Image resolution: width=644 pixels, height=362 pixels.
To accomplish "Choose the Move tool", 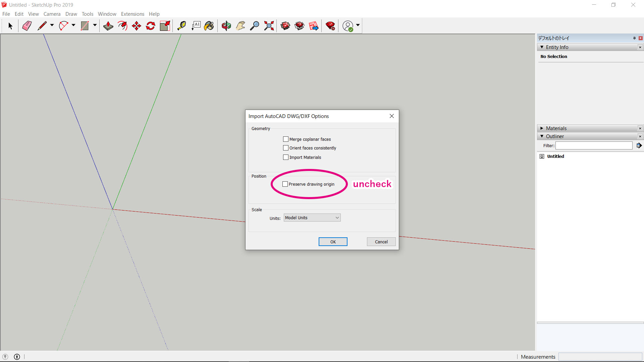I will click(137, 26).
